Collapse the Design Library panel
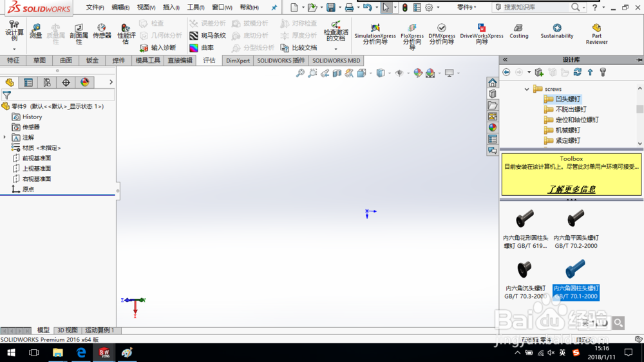 tap(505, 59)
